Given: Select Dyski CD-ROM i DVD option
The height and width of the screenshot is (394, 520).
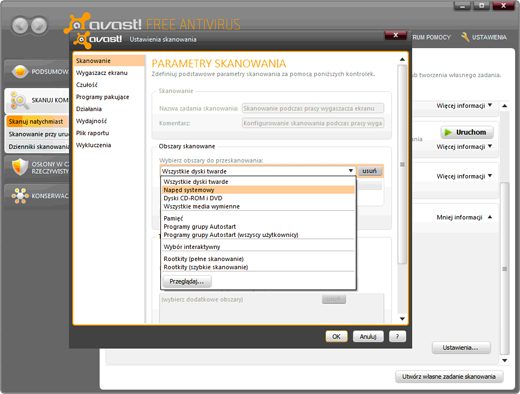Looking at the screenshot, I should (258, 198).
